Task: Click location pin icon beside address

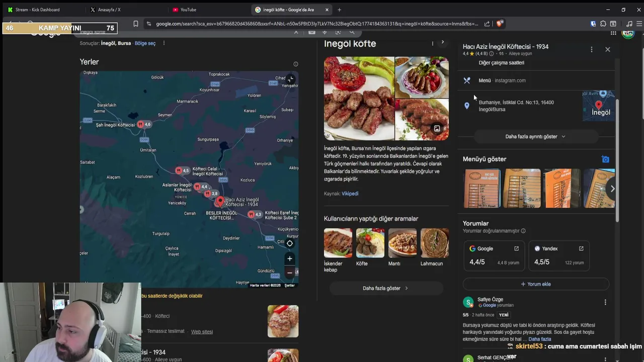Action: (467, 106)
